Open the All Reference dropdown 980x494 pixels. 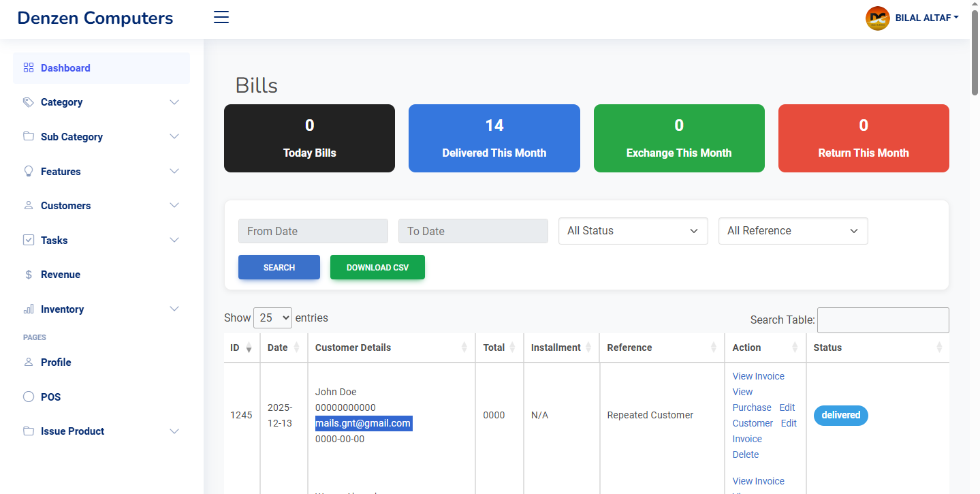pos(792,230)
